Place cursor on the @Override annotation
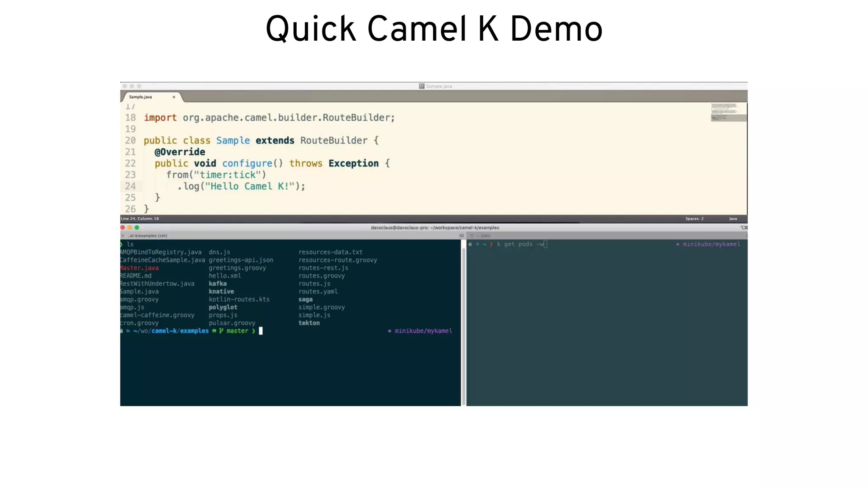The height and width of the screenshot is (488, 868). click(x=180, y=152)
